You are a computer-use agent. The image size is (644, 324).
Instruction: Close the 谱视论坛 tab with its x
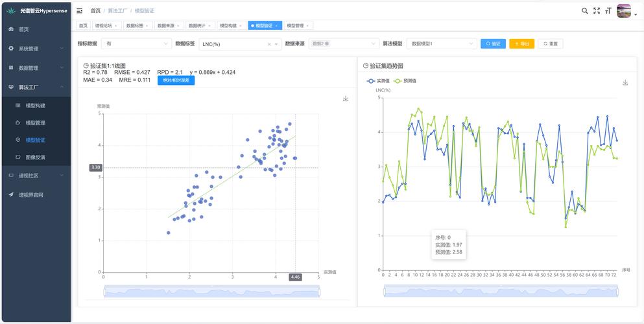[x=116, y=26]
